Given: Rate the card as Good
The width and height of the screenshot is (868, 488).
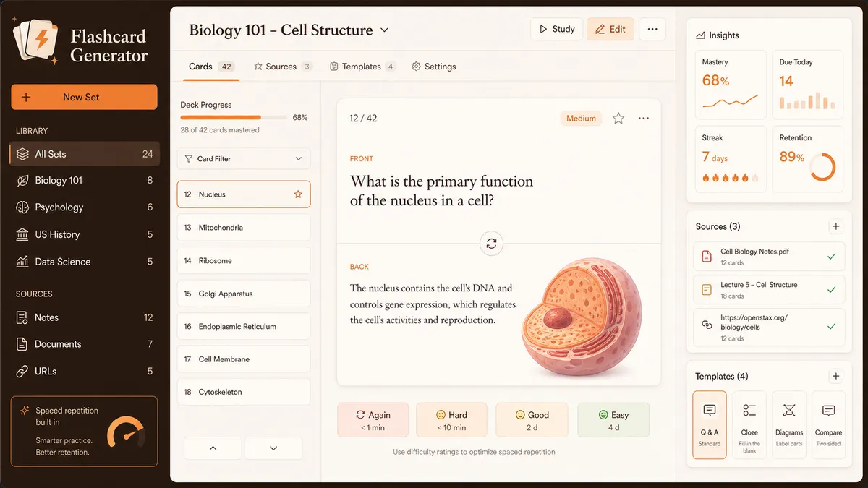Looking at the screenshot, I should tap(532, 420).
